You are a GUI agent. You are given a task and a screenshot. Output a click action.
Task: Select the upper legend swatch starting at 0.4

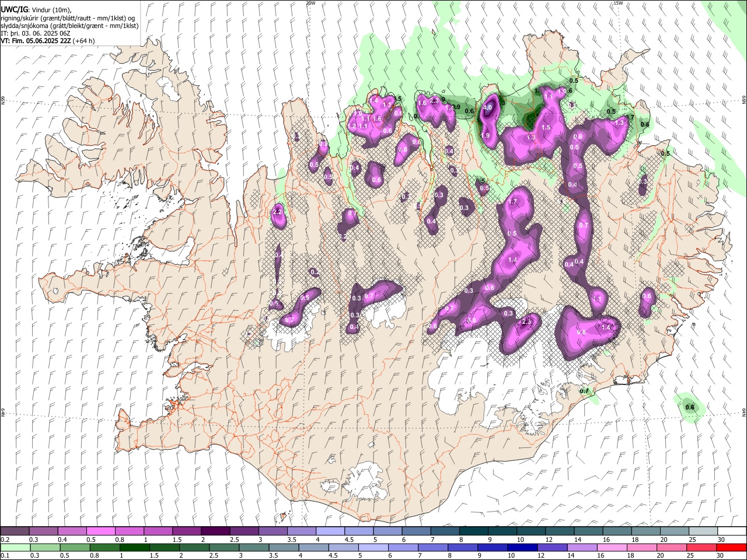click(x=72, y=531)
